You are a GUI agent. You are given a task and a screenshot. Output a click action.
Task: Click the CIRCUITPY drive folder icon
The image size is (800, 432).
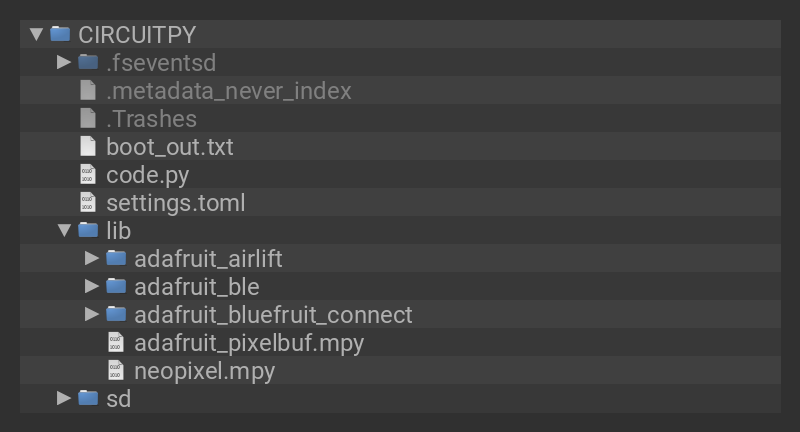click(60, 34)
